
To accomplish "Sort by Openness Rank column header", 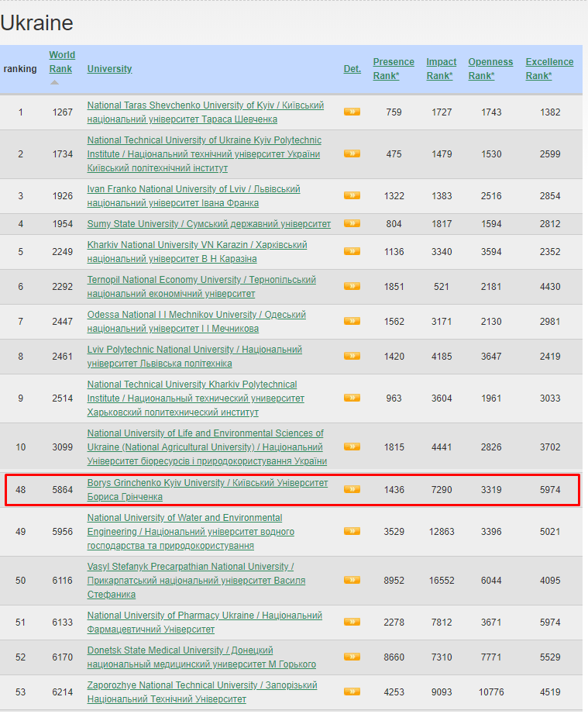I will [x=490, y=68].
